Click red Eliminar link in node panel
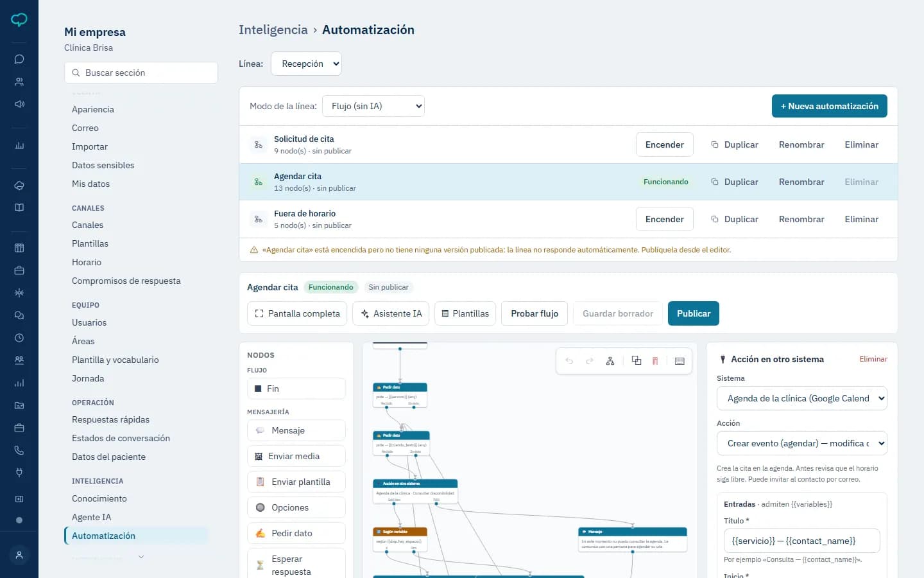Screen dimensions: 924x578 coord(873,359)
